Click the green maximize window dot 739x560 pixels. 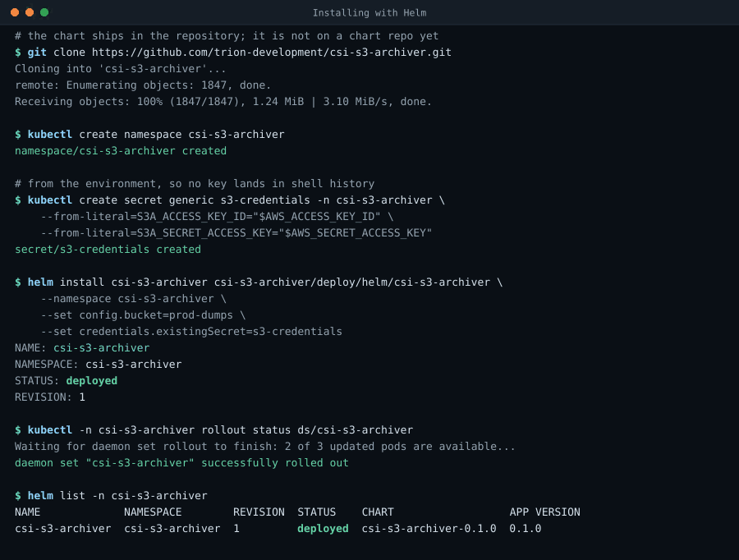pos(44,12)
